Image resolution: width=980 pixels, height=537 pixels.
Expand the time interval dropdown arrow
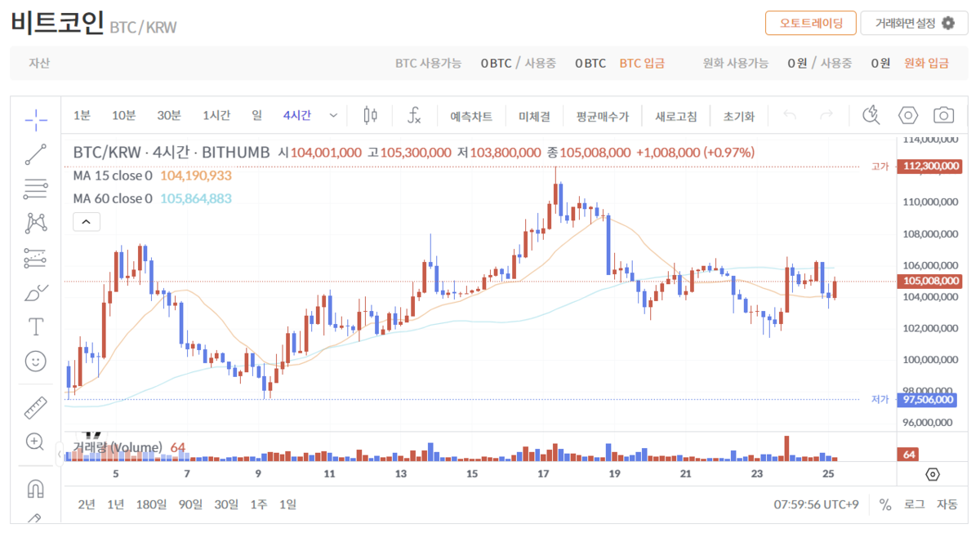coord(333,116)
